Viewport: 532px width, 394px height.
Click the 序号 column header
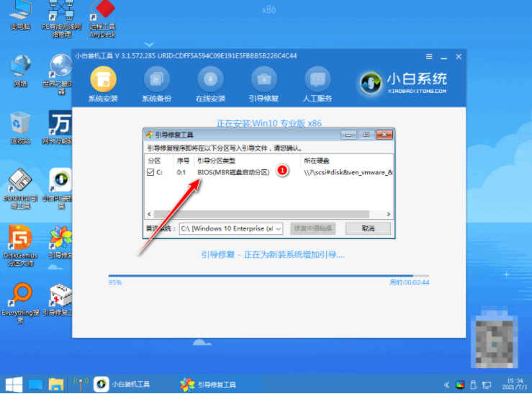pyautogui.click(x=184, y=161)
